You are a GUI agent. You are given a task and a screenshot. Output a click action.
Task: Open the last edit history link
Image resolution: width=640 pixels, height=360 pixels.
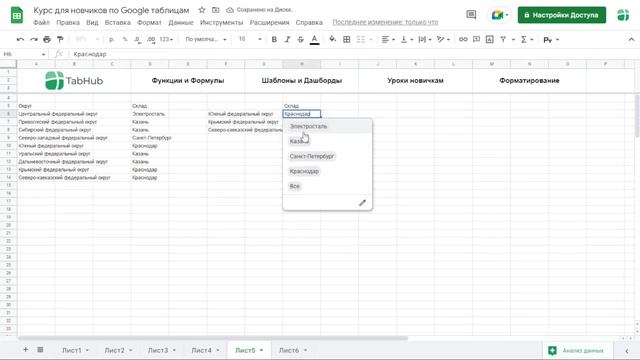[385, 22]
